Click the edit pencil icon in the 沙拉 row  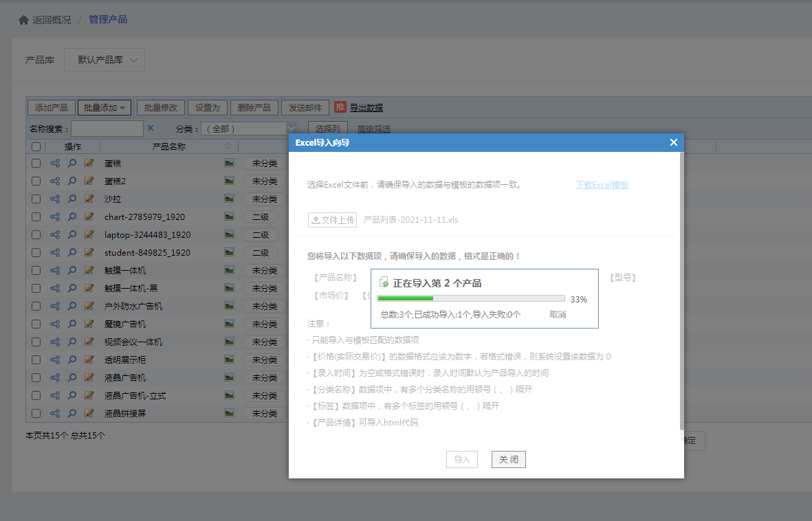pyautogui.click(x=89, y=199)
